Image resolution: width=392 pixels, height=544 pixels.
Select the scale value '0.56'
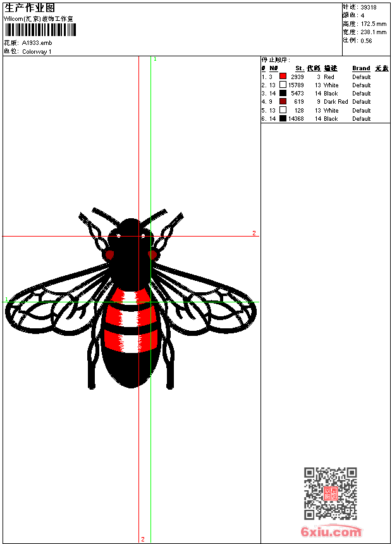click(x=366, y=40)
